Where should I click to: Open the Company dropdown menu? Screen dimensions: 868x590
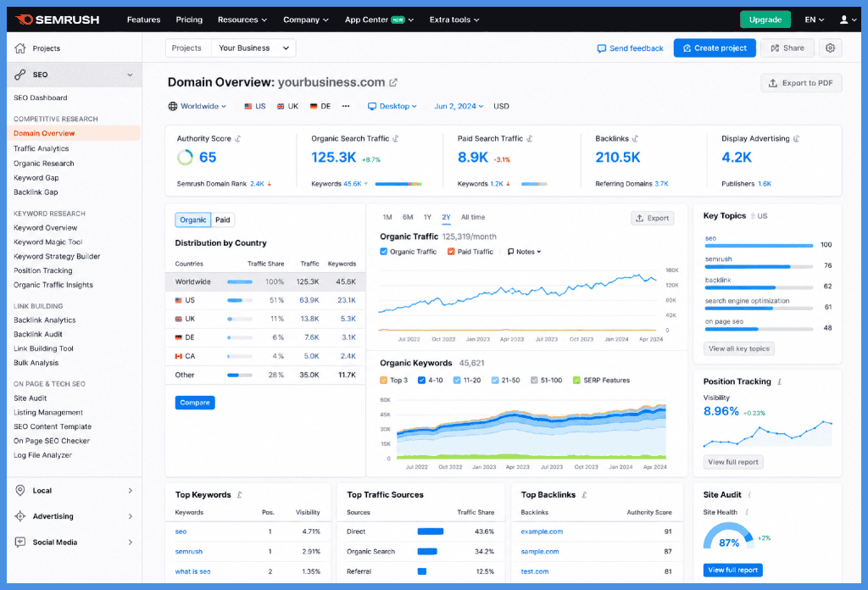[x=305, y=19]
